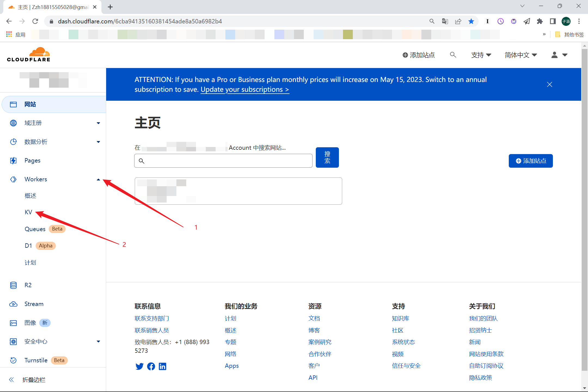Open the KV sub-item under Workers
The image size is (588, 392).
point(28,212)
